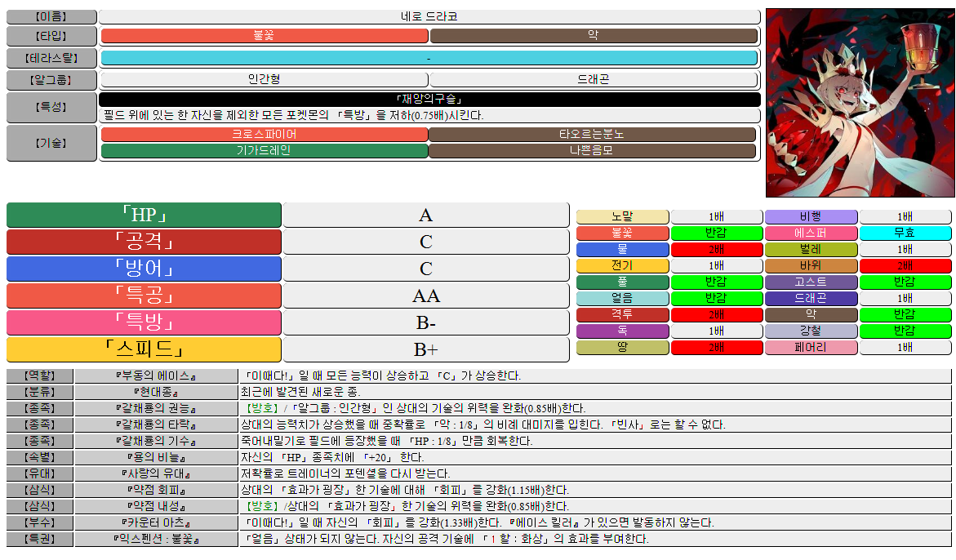Select 전기 in the type chart
The width and height of the screenshot is (956, 560).
tap(622, 265)
